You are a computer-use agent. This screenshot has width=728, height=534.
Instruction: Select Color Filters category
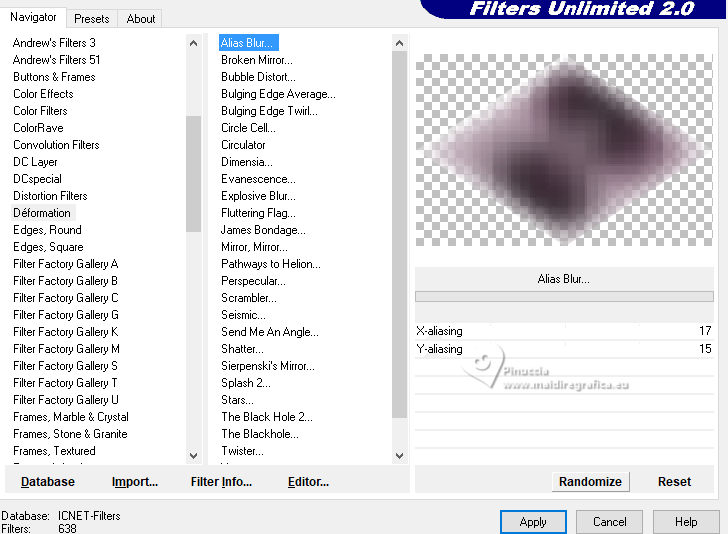click(40, 111)
